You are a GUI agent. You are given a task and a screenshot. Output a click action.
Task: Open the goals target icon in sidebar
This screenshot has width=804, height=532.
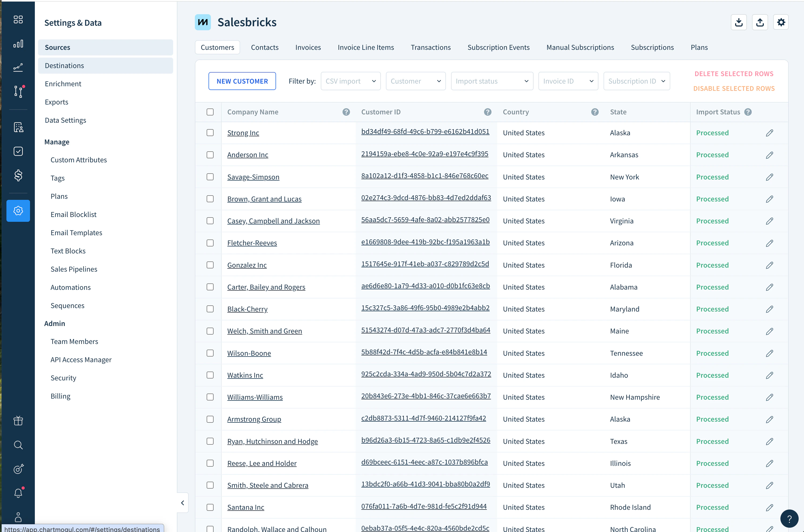tap(18, 469)
